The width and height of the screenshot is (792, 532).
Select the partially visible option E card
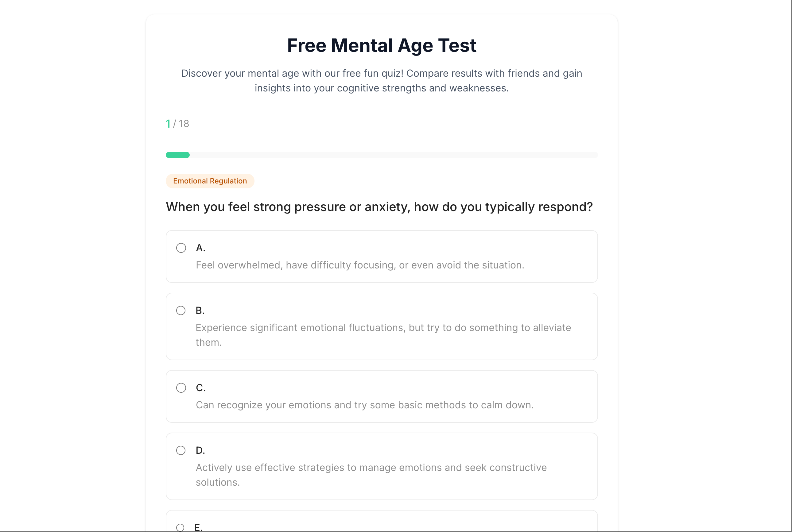click(x=382, y=522)
